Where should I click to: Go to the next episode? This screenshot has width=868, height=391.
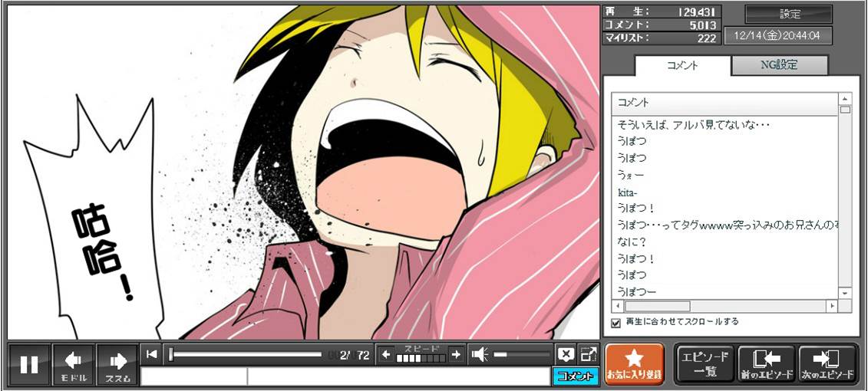point(827,364)
